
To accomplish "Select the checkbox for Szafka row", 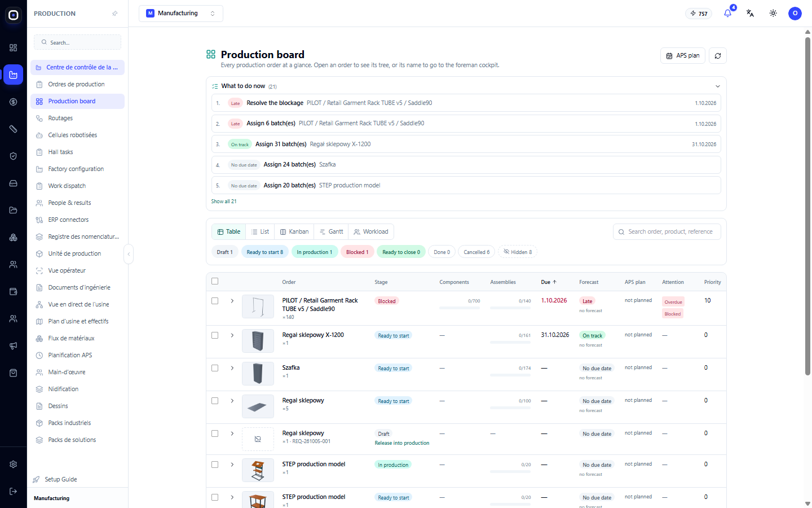I will click(x=215, y=368).
